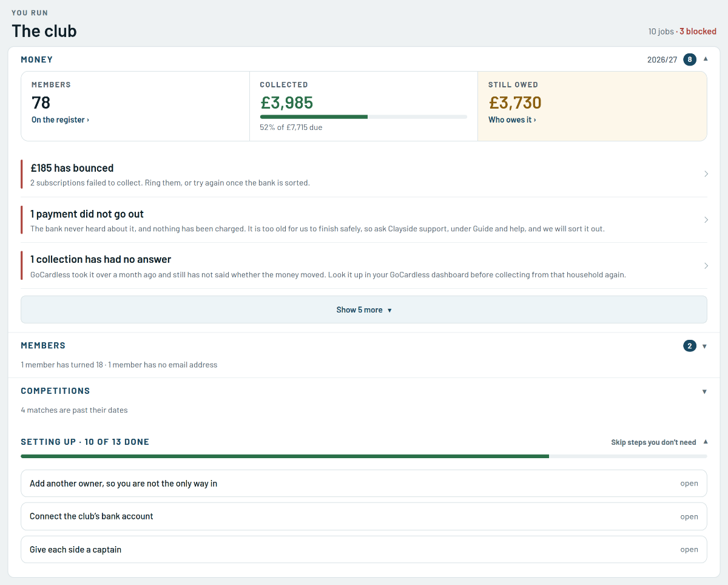This screenshot has height=585, width=728.
Task: Open the '£185 has bounced' row chevron
Action: click(x=706, y=174)
